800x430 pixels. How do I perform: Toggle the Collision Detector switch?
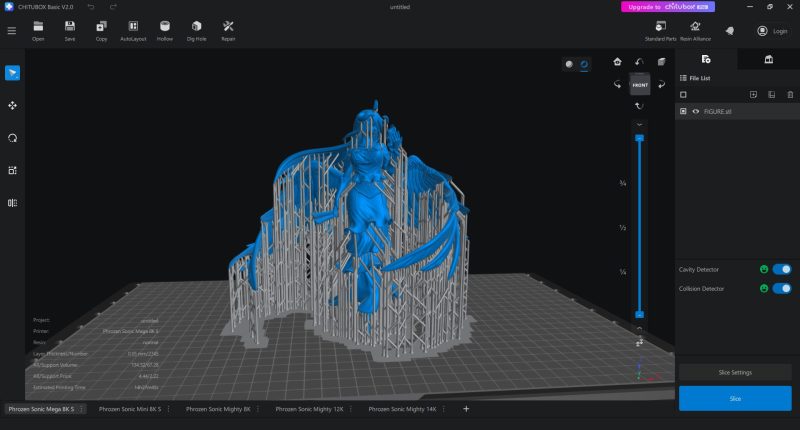tap(782, 289)
